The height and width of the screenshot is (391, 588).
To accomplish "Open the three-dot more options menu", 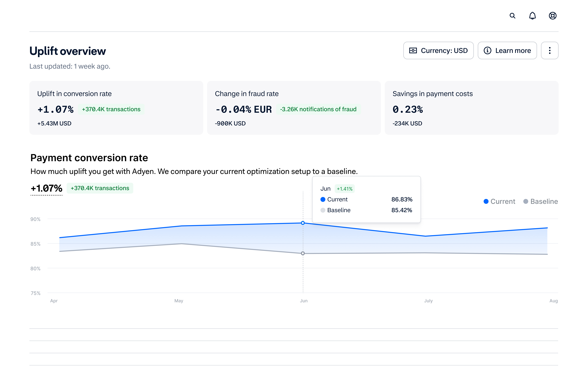I will tap(549, 51).
